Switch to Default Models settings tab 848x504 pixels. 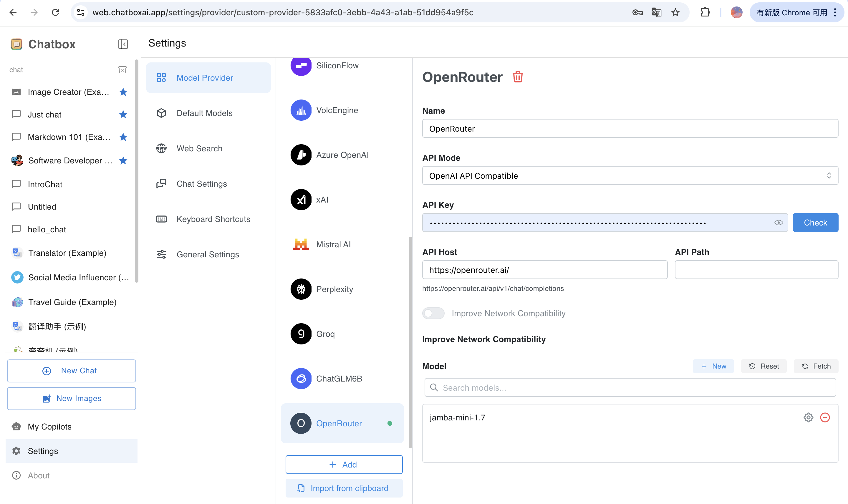tap(204, 113)
